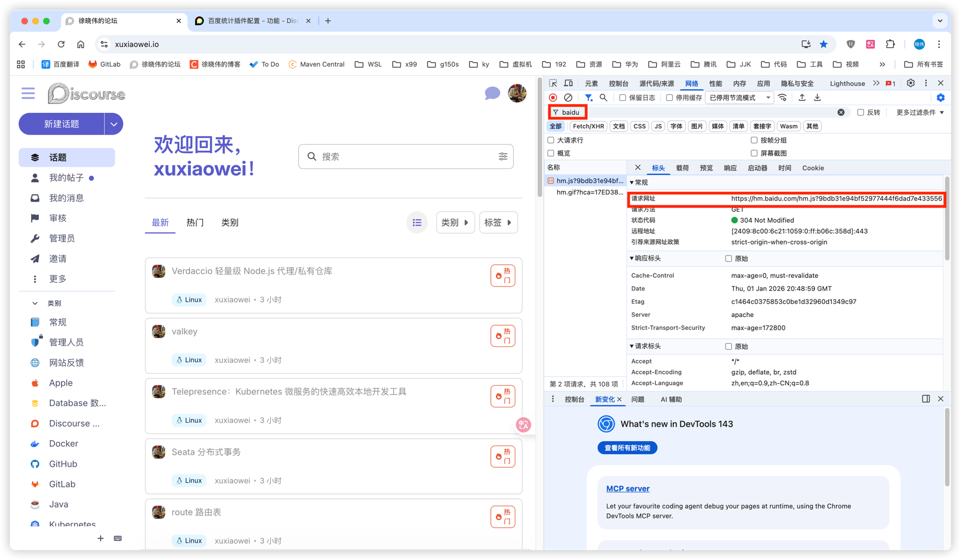This screenshot has width=961, height=560.
Task: Clear the network log with the clear icon
Action: [568, 98]
